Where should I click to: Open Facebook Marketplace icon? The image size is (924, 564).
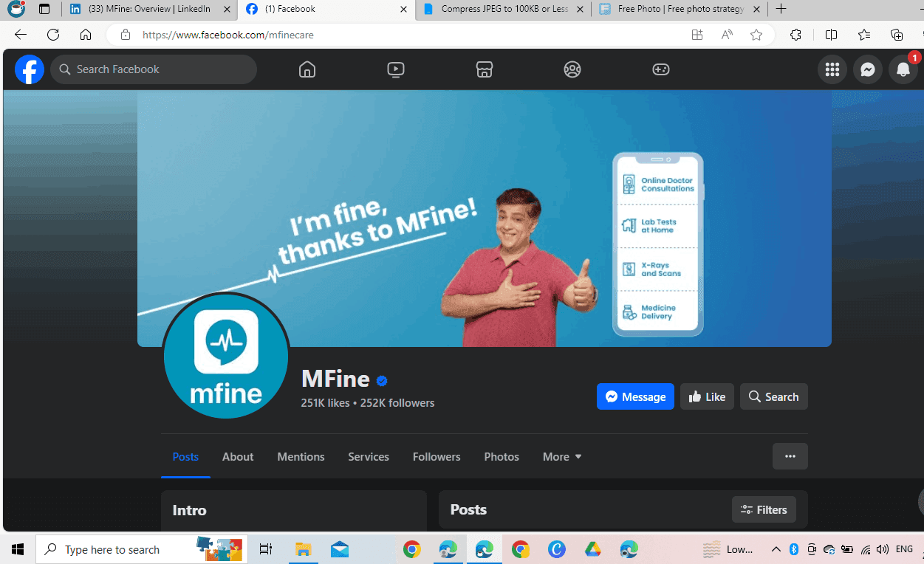click(x=484, y=69)
